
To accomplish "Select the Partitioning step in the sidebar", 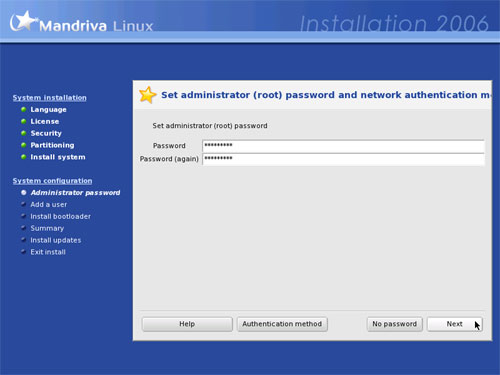I will [52, 145].
